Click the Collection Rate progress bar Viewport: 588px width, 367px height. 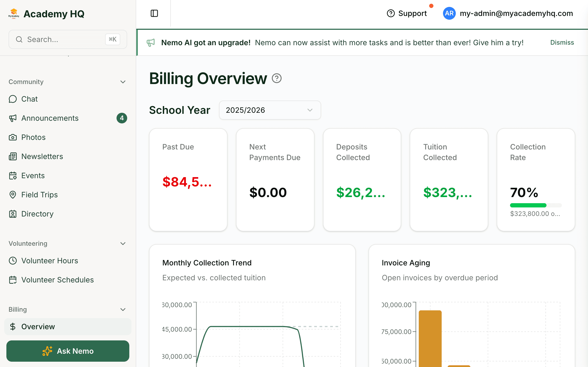[x=536, y=205]
